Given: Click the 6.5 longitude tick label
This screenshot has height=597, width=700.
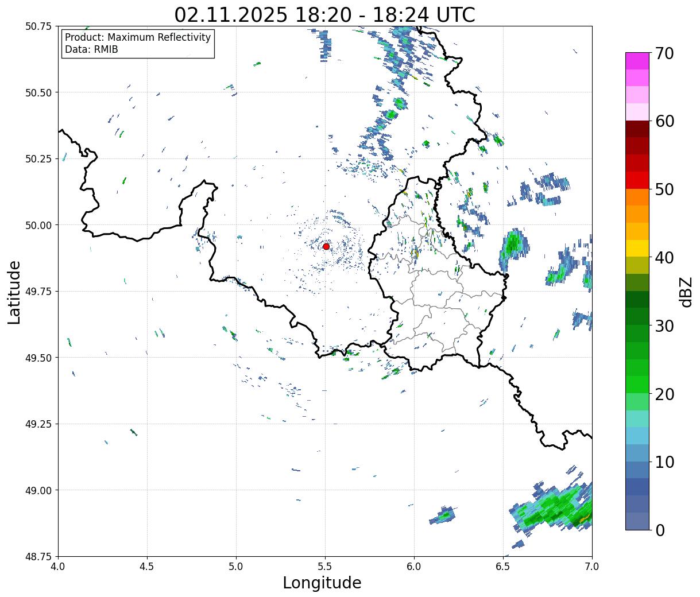Looking at the screenshot, I should (503, 567).
